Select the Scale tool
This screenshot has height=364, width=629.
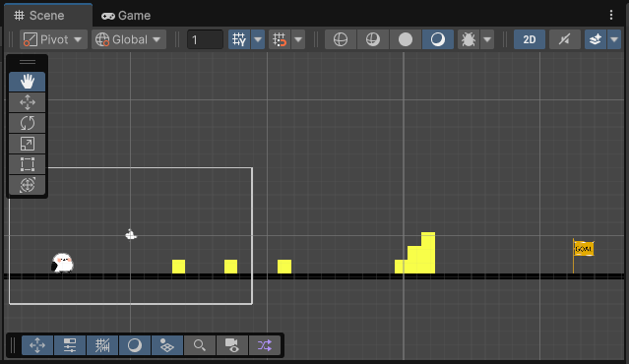[28, 144]
